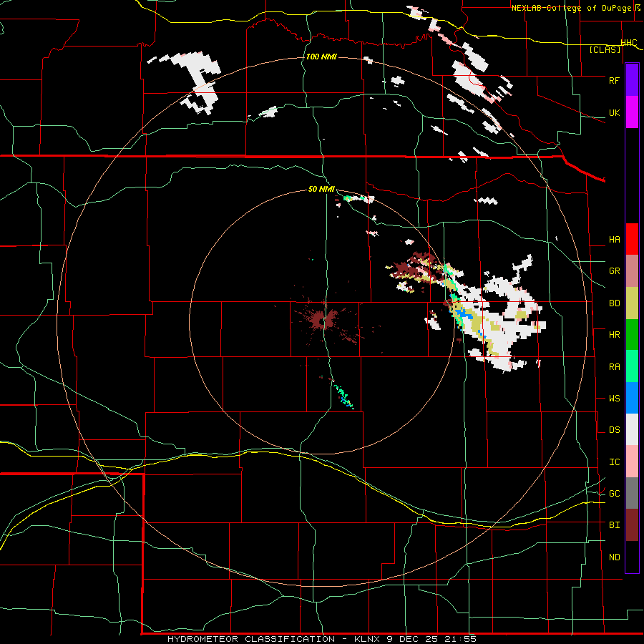Click the brown radar site clutter center
The width and height of the screenshot is (644, 644).
click(x=323, y=320)
